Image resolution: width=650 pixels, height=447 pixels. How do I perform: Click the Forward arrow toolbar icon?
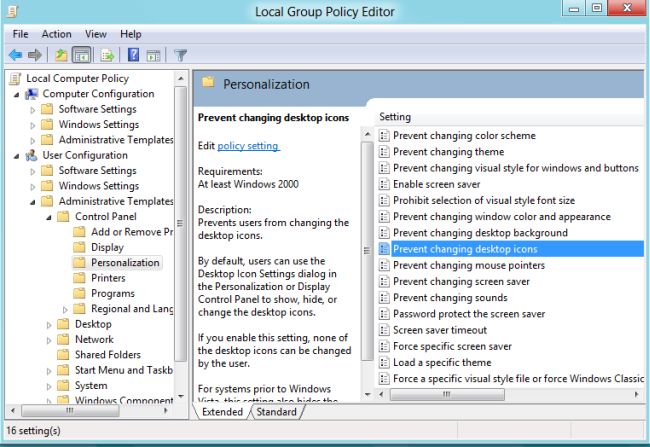pos(34,55)
